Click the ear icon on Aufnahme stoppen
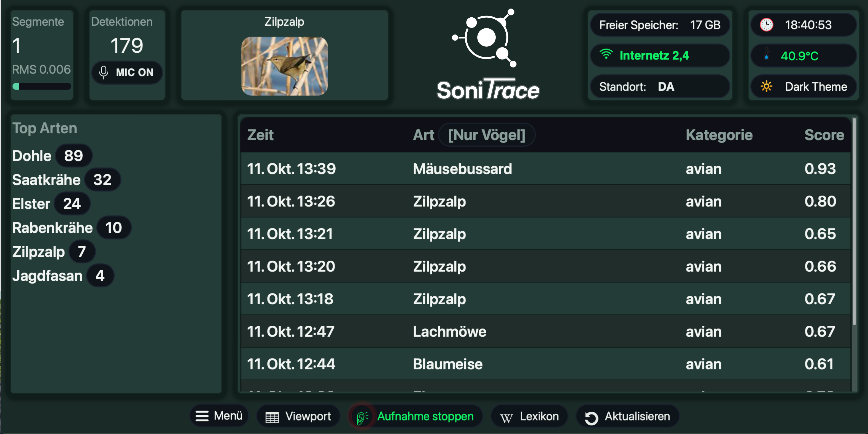 point(362,416)
